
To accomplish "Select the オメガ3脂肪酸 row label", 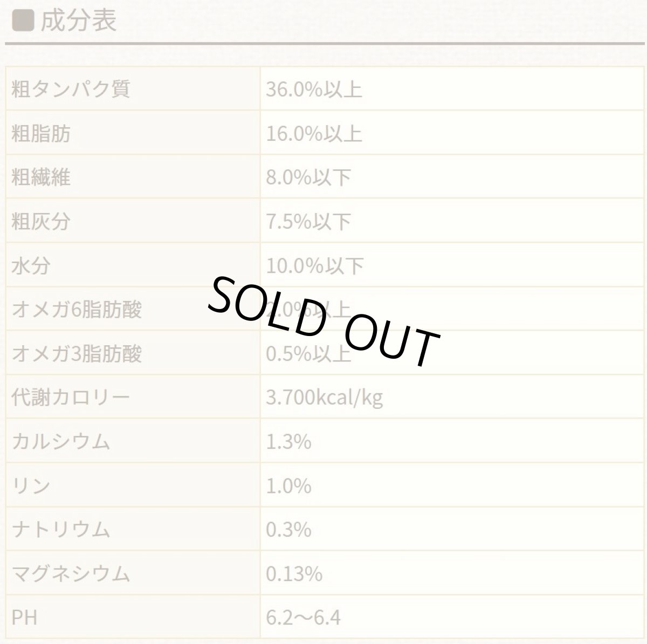I will (77, 354).
